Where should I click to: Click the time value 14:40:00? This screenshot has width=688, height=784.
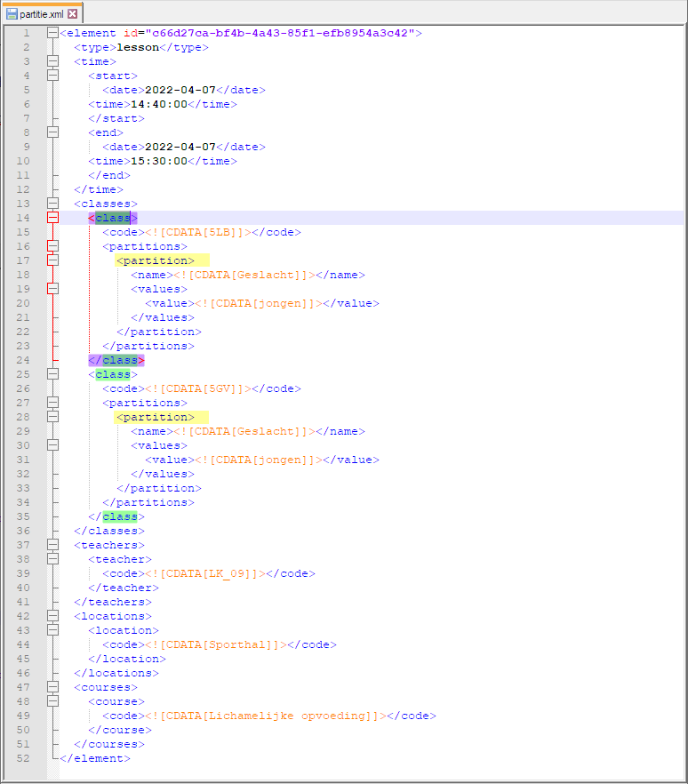(x=159, y=104)
